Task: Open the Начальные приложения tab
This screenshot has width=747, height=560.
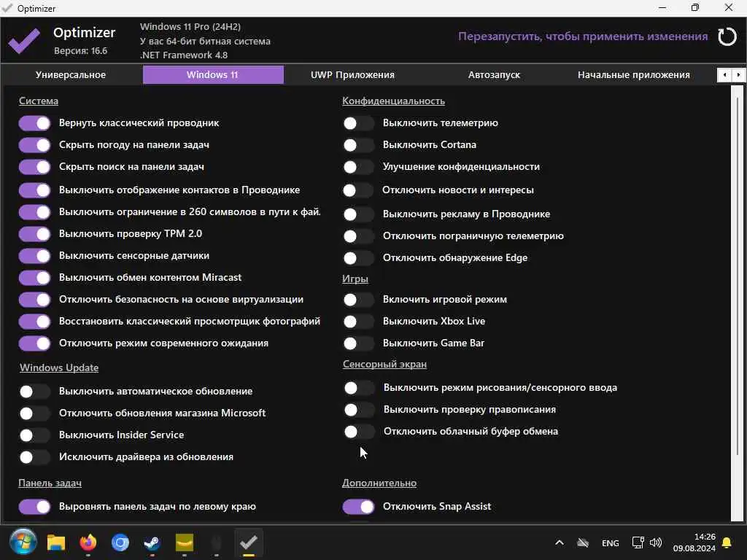Action: pyautogui.click(x=634, y=75)
